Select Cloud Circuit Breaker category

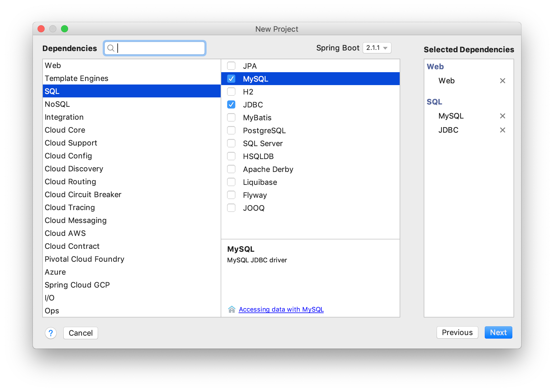point(131,195)
